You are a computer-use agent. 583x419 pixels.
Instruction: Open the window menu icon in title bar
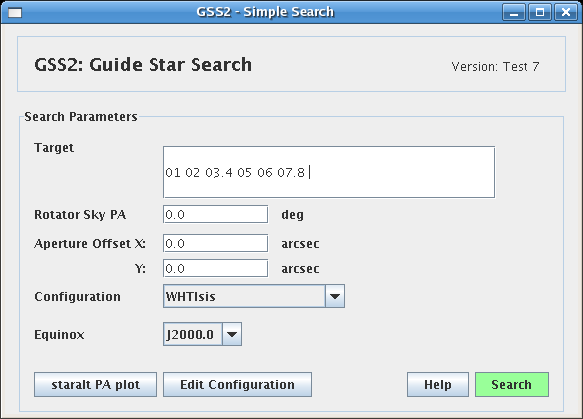15,13
